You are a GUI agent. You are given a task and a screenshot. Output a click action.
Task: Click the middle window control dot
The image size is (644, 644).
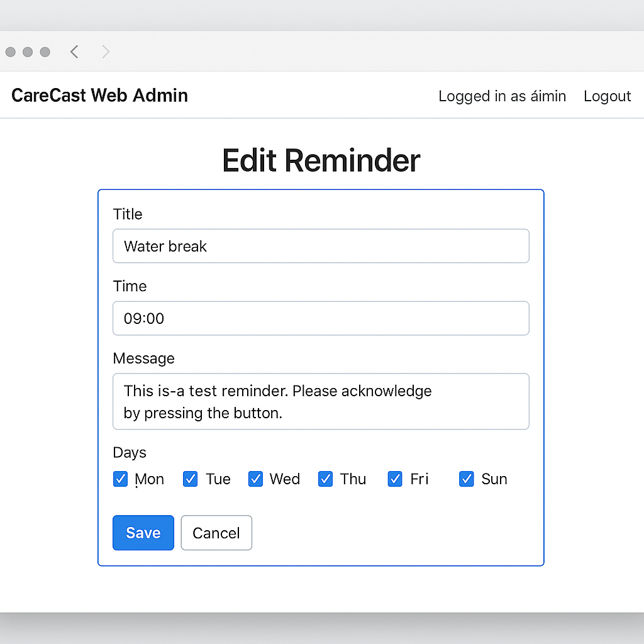coord(27,52)
